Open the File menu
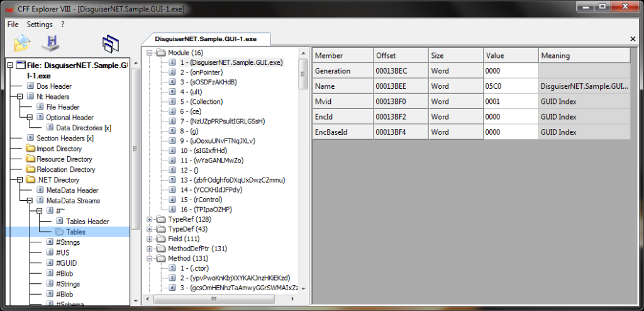The width and height of the screenshot is (644, 311). 13,25
